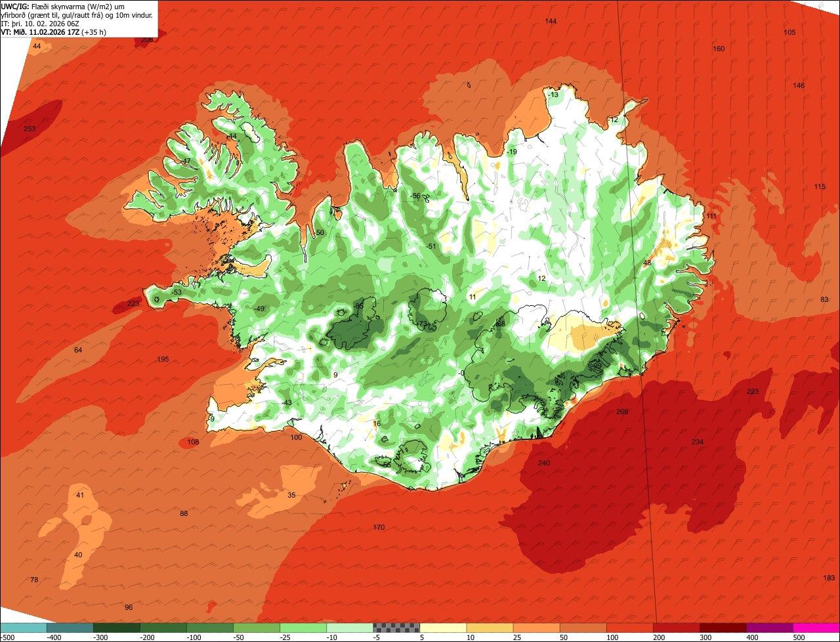Click the flux value '11' in central Iceland

click(472, 297)
